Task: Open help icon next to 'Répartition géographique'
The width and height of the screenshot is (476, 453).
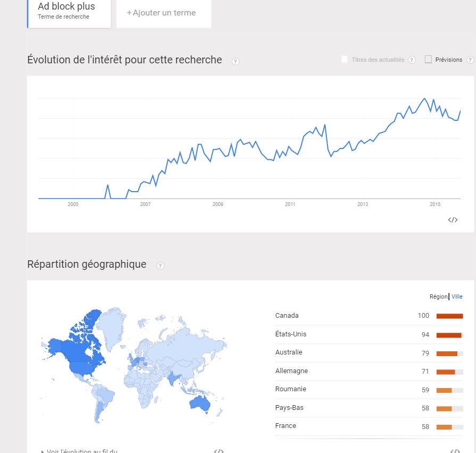Action: (160, 266)
